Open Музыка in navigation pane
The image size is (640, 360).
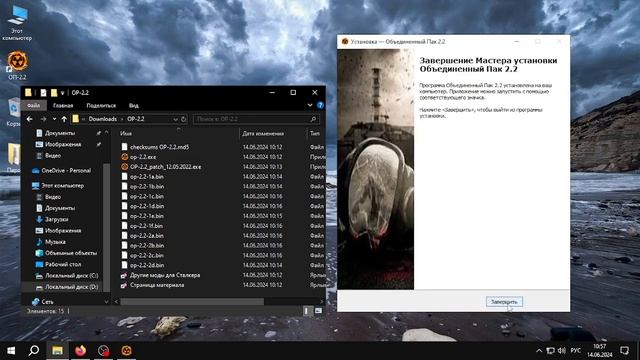coord(55,242)
